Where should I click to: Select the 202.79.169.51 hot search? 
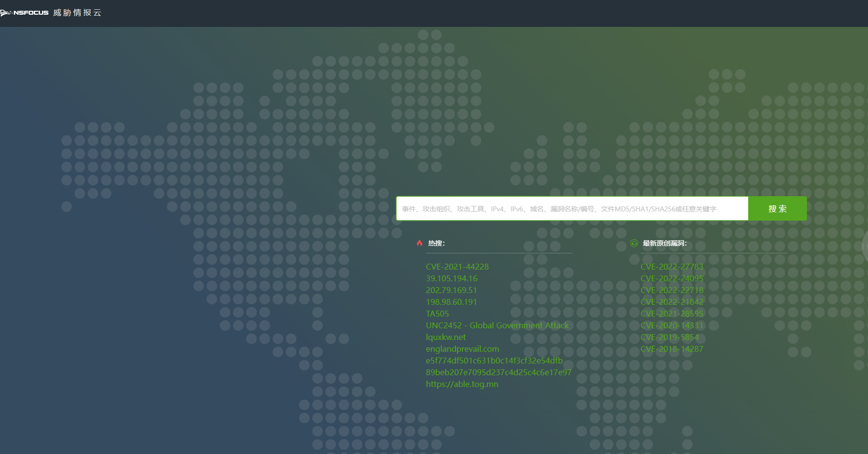[x=451, y=290]
